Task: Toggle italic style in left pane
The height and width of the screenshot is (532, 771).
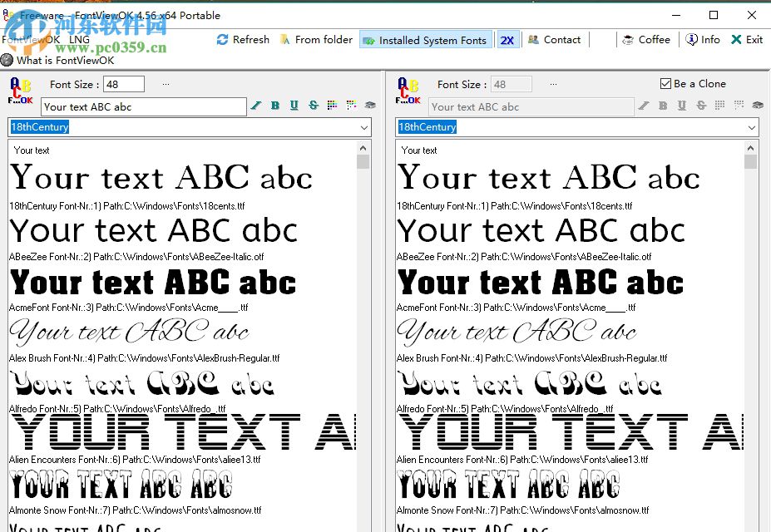Action: point(256,106)
